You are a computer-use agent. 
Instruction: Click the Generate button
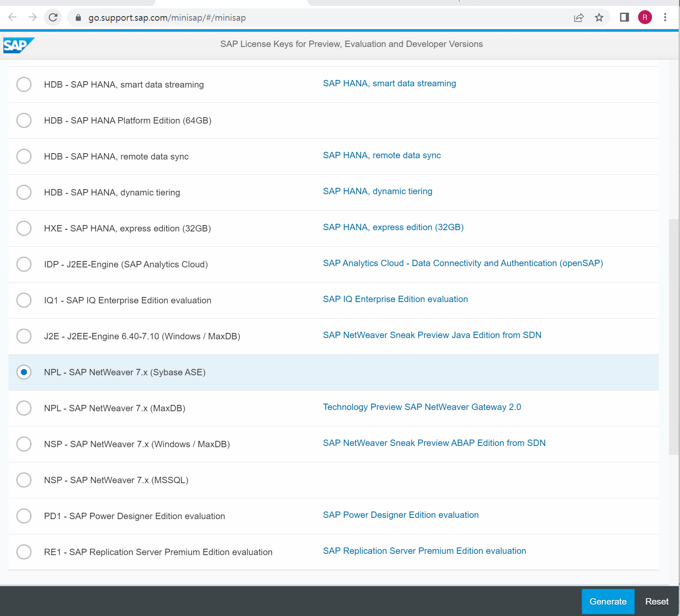point(608,601)
